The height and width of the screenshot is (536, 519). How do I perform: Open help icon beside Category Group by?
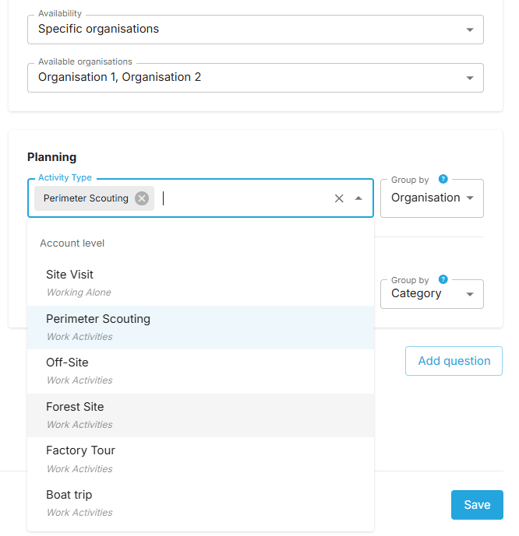443,279
